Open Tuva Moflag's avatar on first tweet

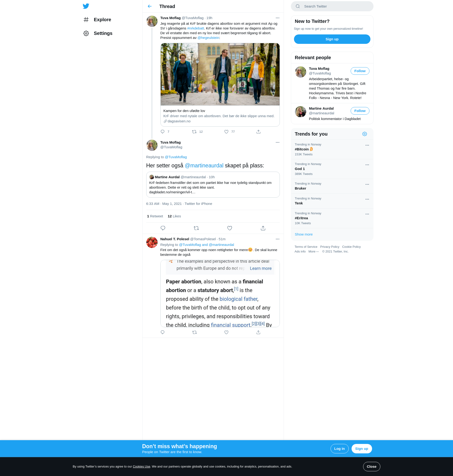pos(152,21)
